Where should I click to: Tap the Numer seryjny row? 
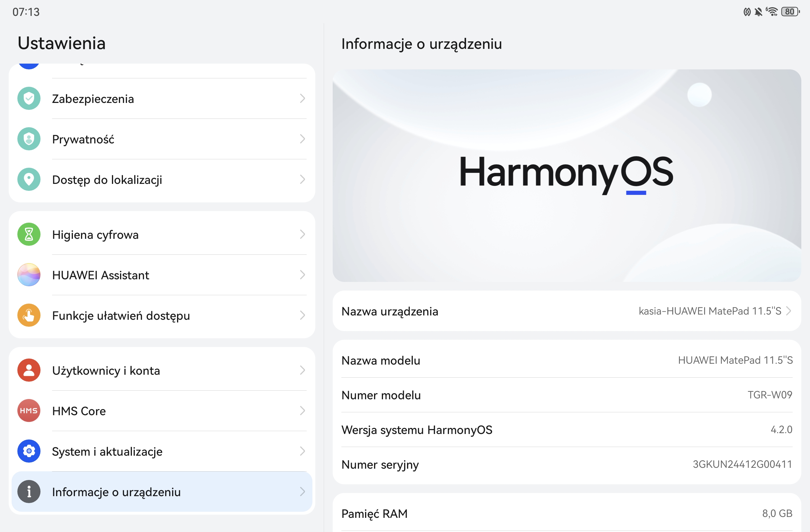click(567, 464)
